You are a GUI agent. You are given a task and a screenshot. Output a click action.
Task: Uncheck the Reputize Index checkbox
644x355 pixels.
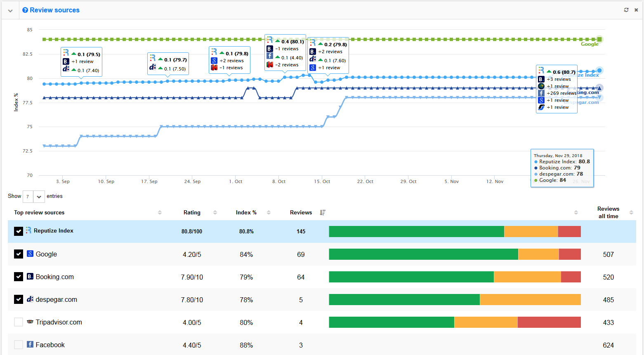point(19,231)
